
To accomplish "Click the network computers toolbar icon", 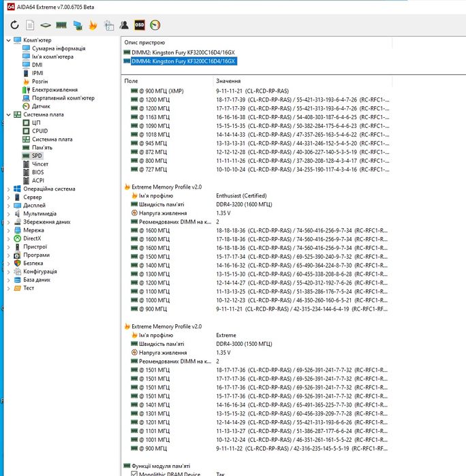I will pos(78,25).
